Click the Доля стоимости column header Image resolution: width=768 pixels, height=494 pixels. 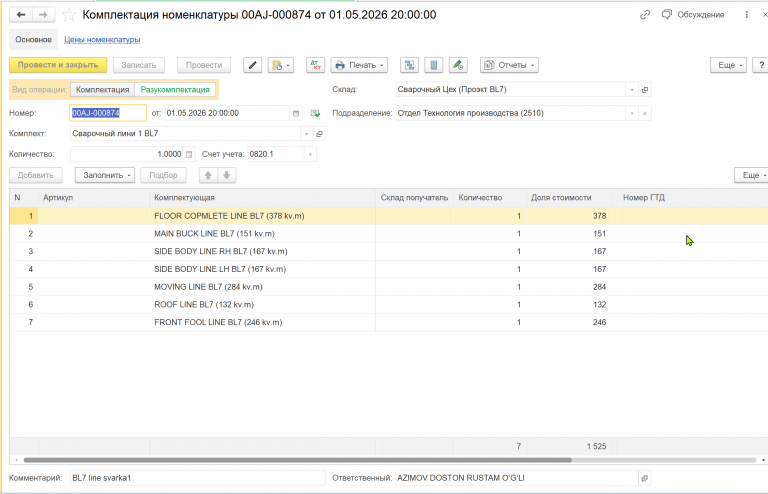(569, 198)
